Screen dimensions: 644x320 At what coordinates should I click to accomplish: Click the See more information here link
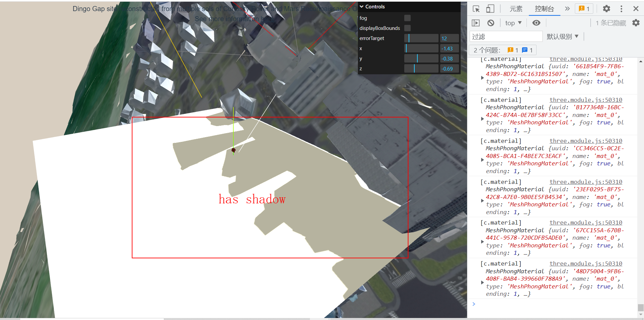pyautogui.click(x=268, y=19)
